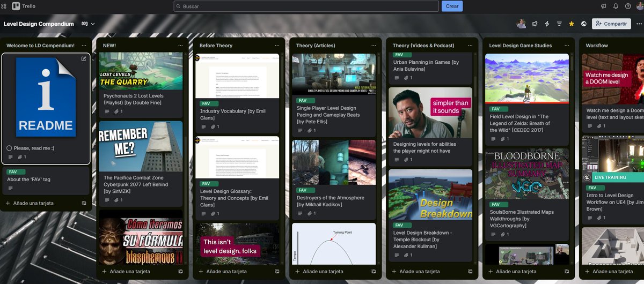Create from template in Theory (Articles) list
This screenshot has width=644, height=284.
374,272
